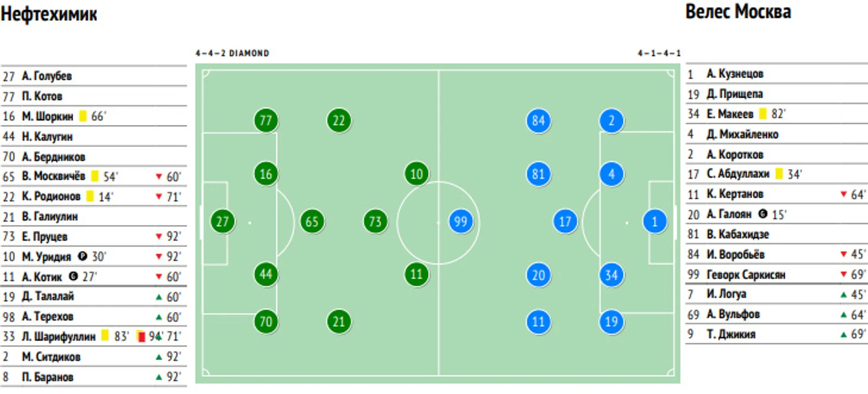This screenshot has width=868, height=394.
Task: Open player А. Голубев in Нефтехимик lineup
Action: pos(93,76)
